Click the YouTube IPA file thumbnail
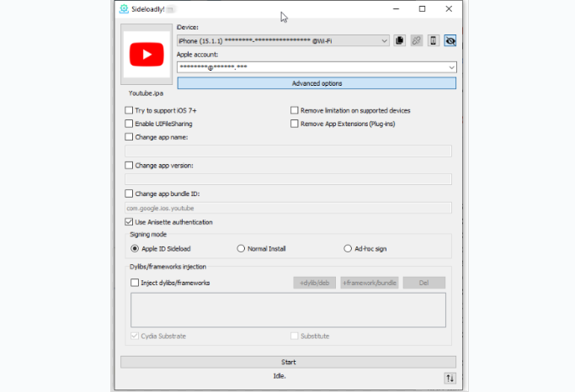 click(x=146, y=56)
